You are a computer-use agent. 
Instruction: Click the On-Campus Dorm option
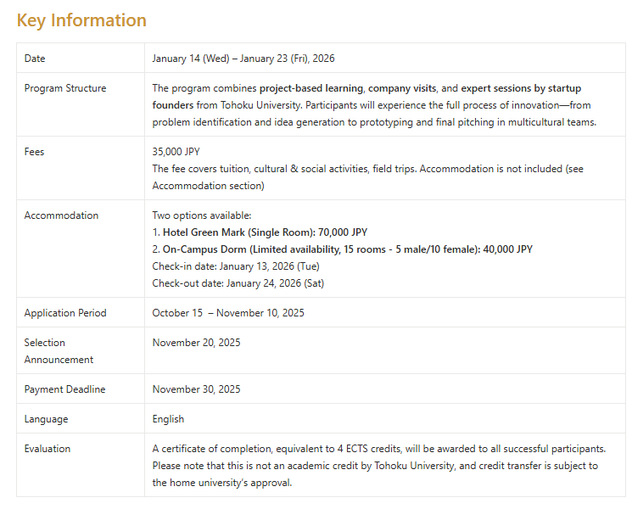342,249
